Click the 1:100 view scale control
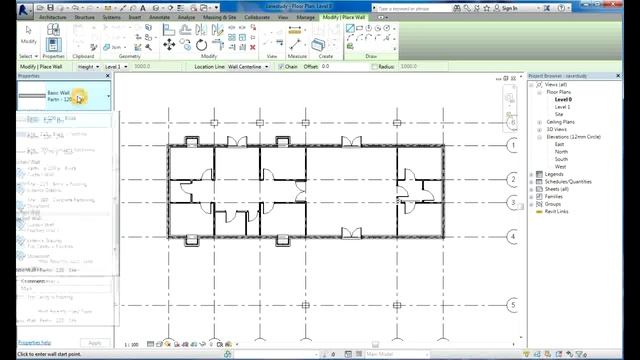The width and height of the screenshot is (640, 360). (131, 345)
